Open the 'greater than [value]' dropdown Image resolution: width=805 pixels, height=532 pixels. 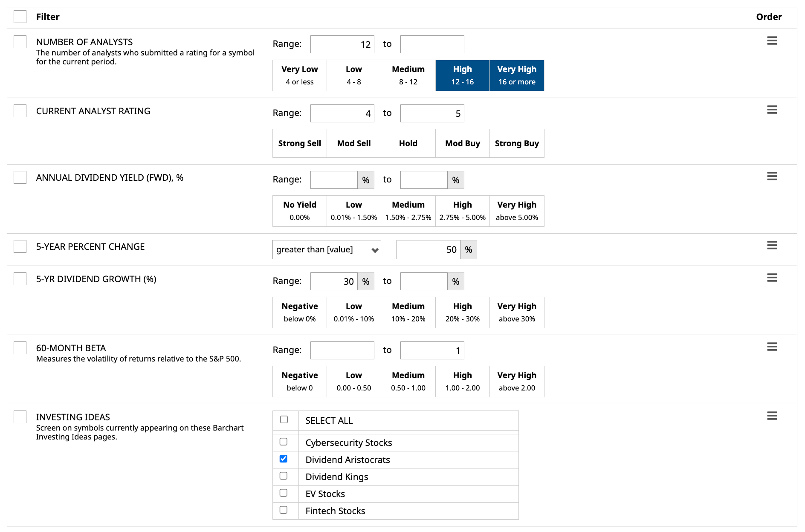327,250
